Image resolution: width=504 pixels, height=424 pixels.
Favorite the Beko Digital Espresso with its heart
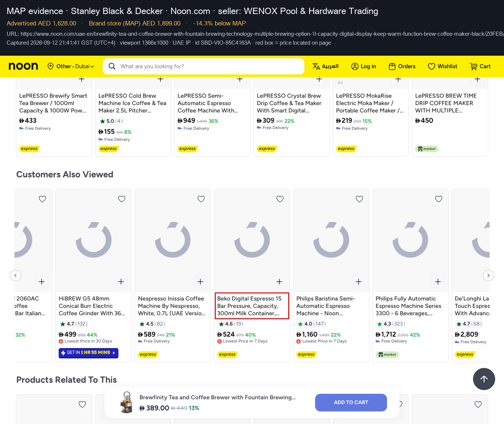tap(280, 199)
